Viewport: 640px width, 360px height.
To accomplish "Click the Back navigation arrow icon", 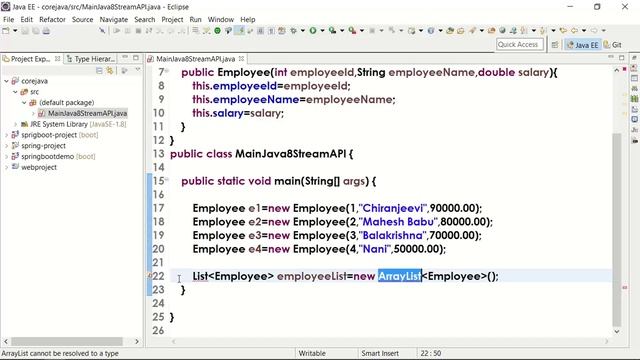I will (574, 31).
